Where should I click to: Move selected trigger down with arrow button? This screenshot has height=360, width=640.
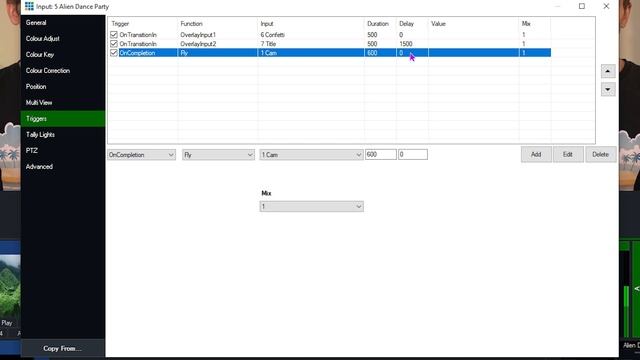608,89
